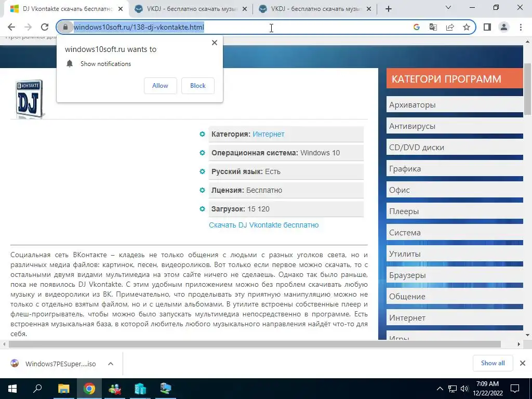This screenshot has width=532, height=399.
Task: Open Графика category
Action: 455,169
